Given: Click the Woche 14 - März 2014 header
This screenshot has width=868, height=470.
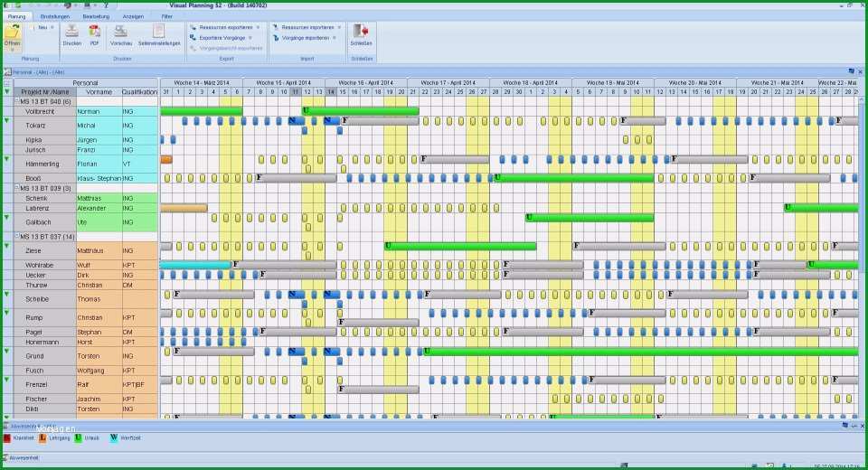Looking at the screenshot, I should pos(202,82).
